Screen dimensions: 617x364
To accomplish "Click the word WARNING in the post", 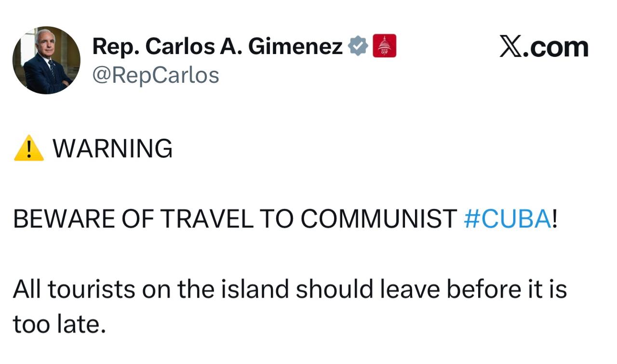I will point(112,148).
